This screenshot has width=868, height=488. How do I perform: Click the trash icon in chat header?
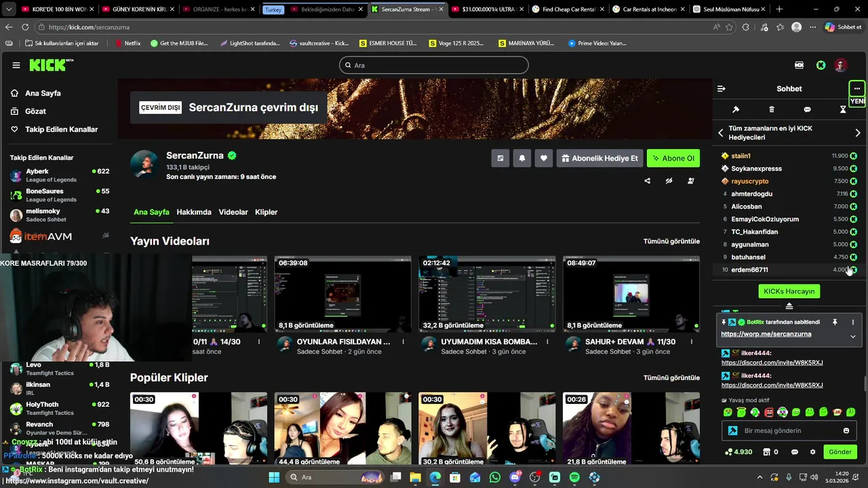coord(772,109)
